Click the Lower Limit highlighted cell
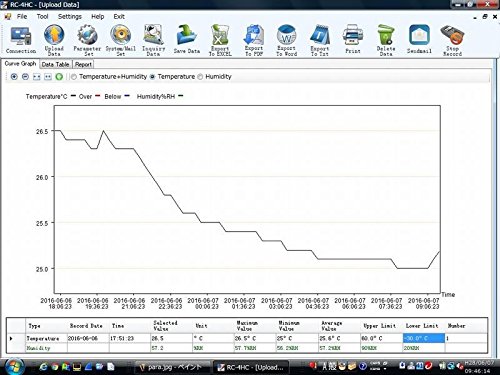The image size is (500, 375). point(424,338)
